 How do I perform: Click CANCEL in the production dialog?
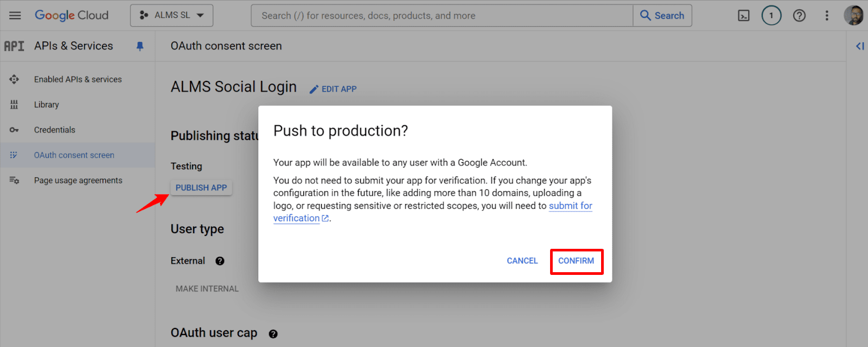click(522, 261)
